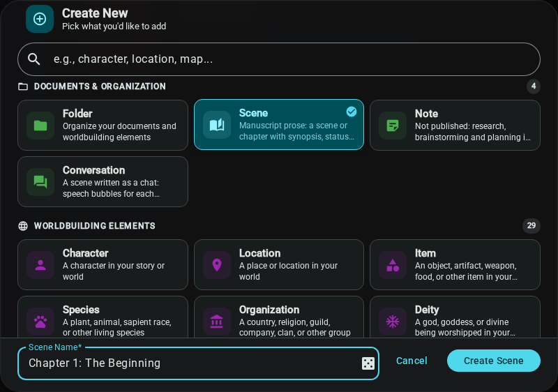Click the search magnifier icon

click(x=33, y=59)
